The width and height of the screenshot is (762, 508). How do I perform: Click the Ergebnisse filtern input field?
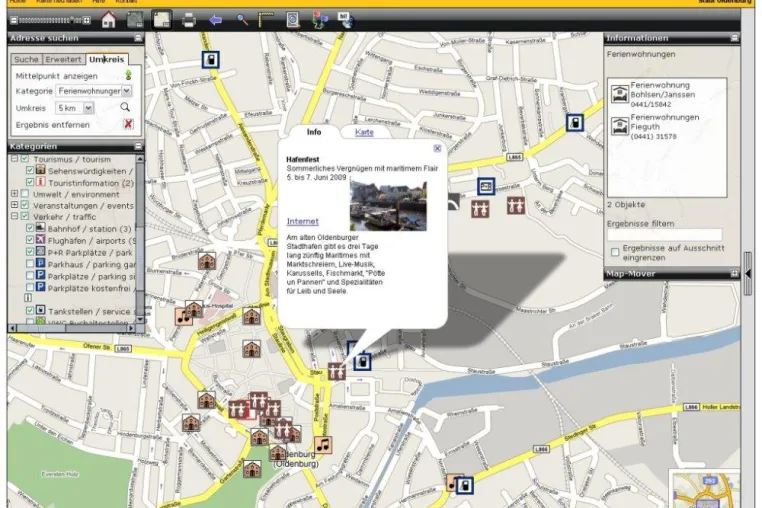[664, 235]
